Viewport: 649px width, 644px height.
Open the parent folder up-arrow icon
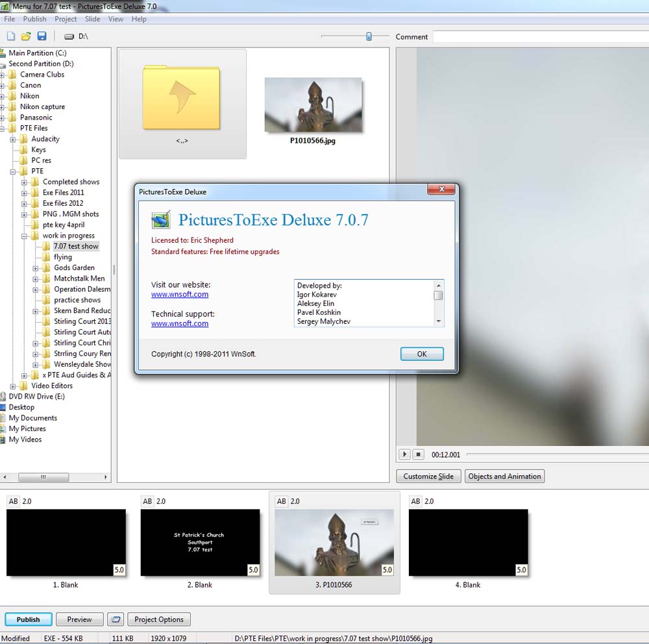181,98
